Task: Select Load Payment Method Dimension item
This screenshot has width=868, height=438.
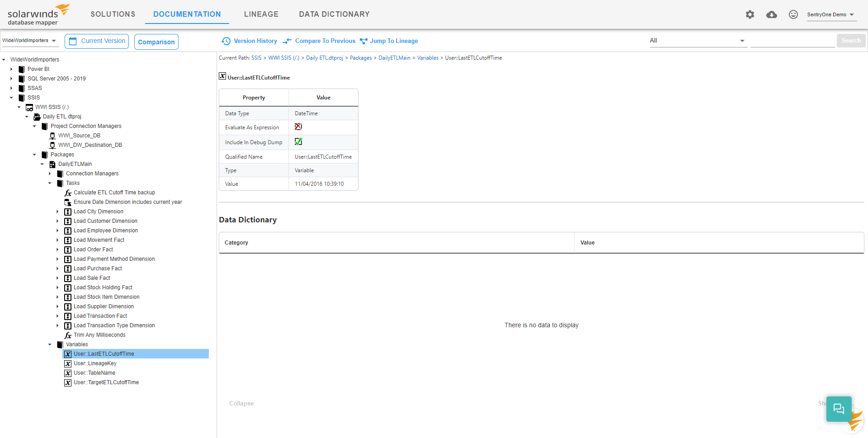Action: click(114, 259)
